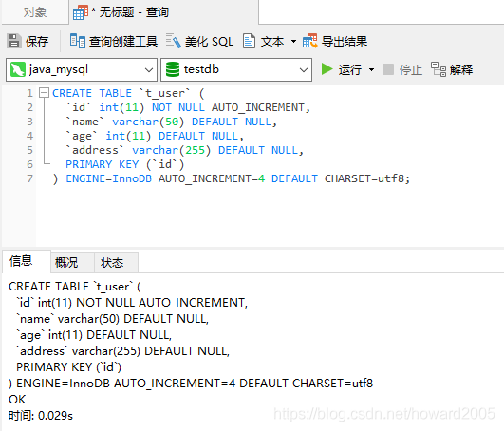Click the `address` line in message output
This screenshot has width=504, height=431.
(122, 351)
